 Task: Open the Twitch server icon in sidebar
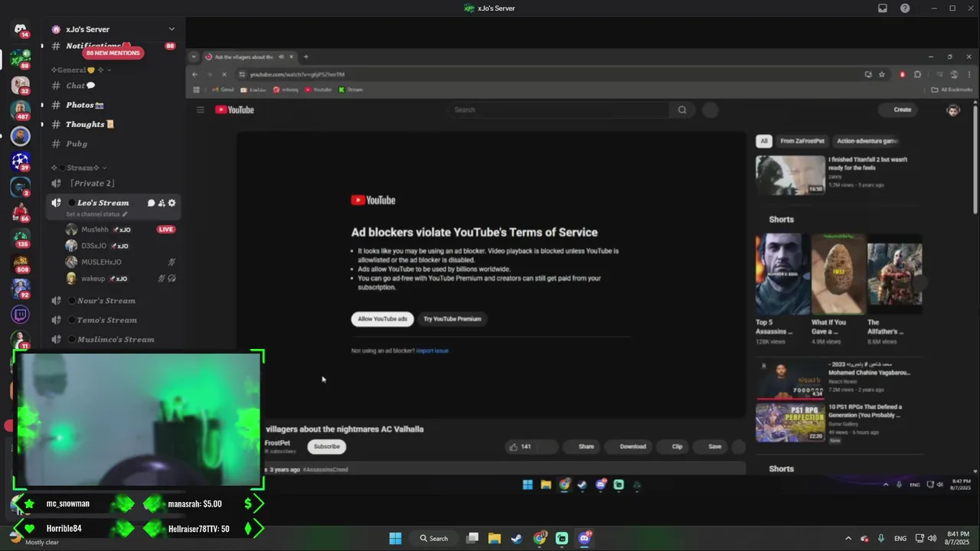coord(21,315)
